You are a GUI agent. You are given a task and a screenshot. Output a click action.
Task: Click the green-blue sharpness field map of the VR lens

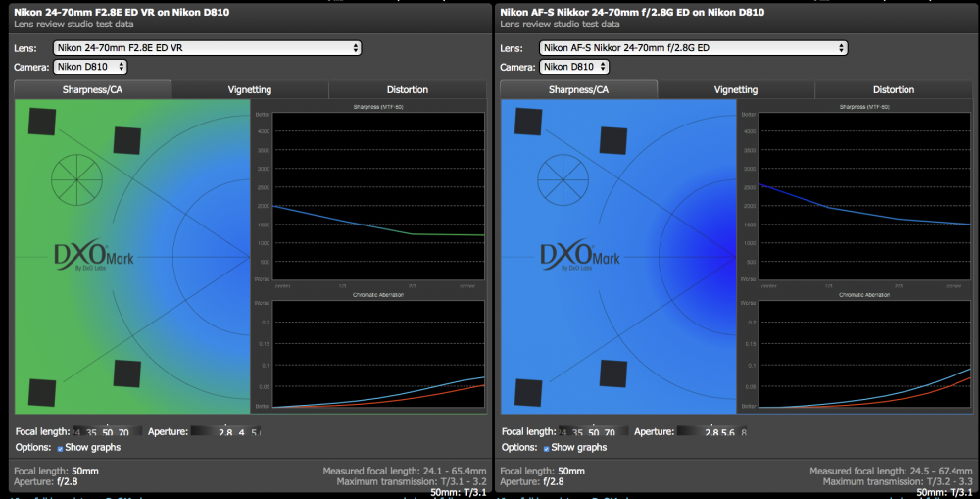(132, 257)
